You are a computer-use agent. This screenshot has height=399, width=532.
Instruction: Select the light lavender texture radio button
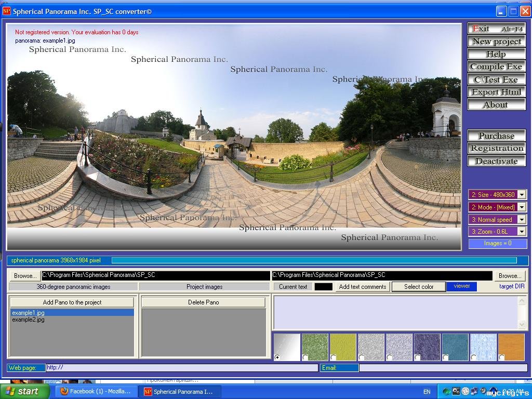[x=390, y=357]
